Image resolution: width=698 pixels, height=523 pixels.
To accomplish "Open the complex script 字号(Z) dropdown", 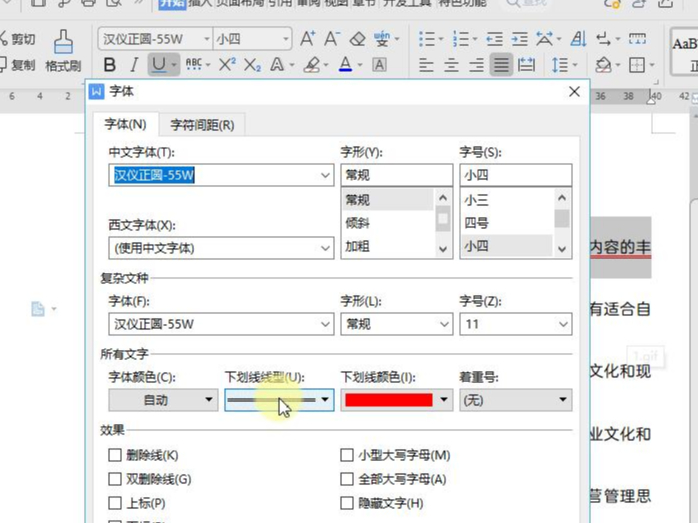I will tap(563, 324).
